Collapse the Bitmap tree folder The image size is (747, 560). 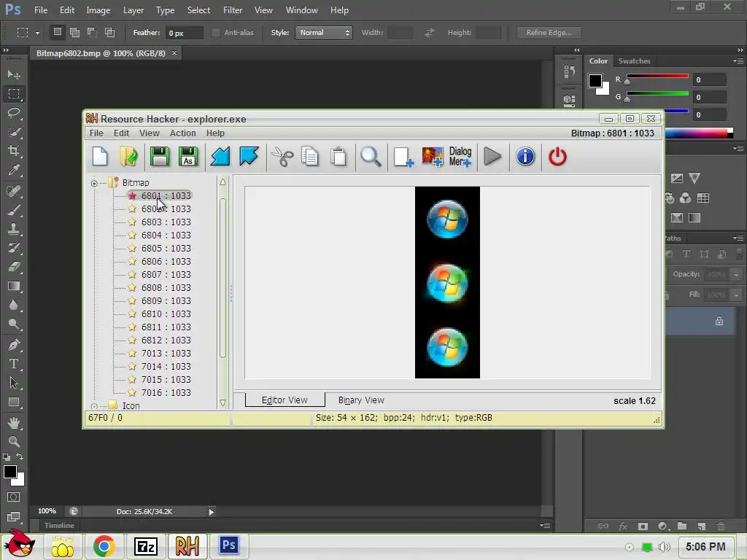pos(94,183)
